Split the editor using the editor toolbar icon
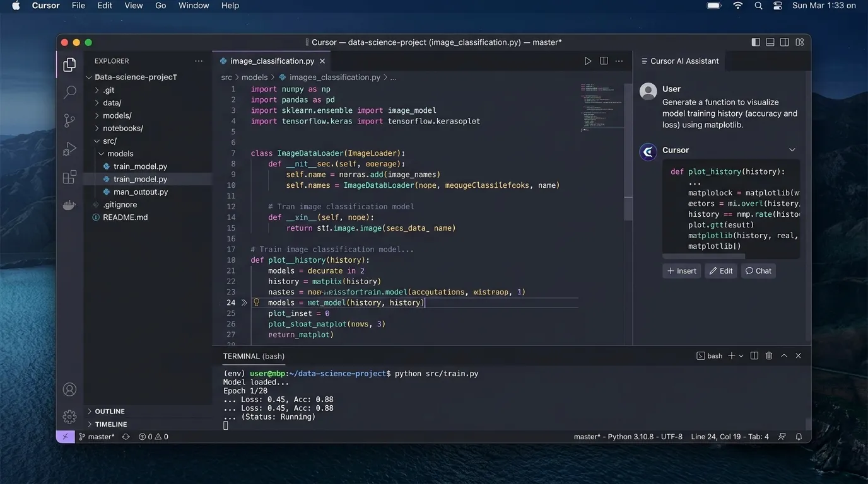This screenshot has width=868, height=484. [x=604, y=61]
